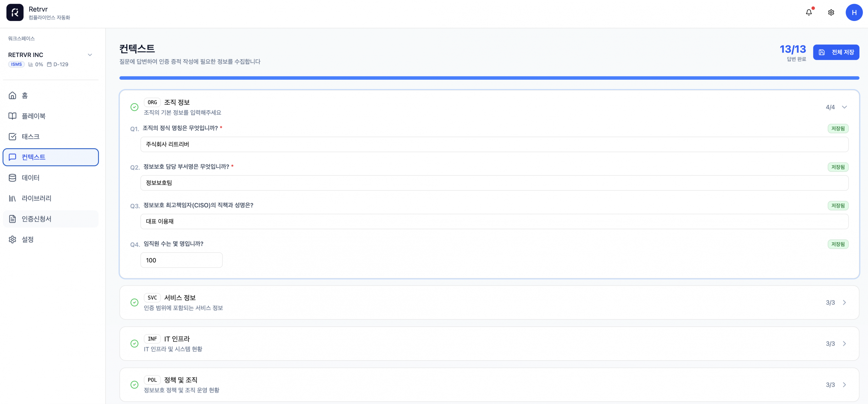The width and height of the screenshot is (868, 404).
Task: Click the 전체 저장 button
Action: tap(836, 52)
